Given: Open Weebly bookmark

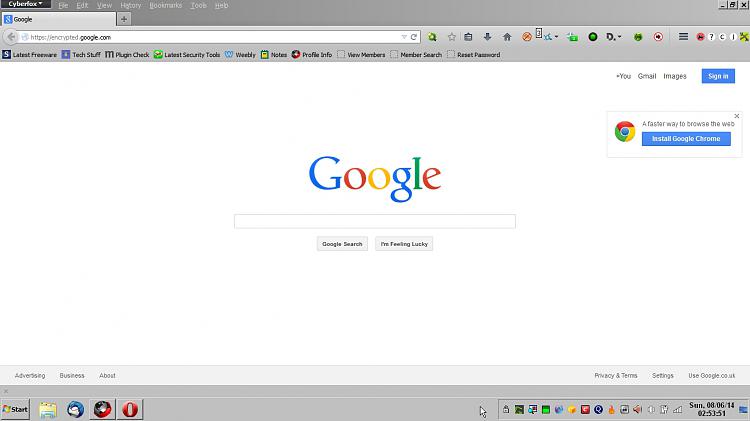Looking at the screenshot, I should (x=241, y=55).
